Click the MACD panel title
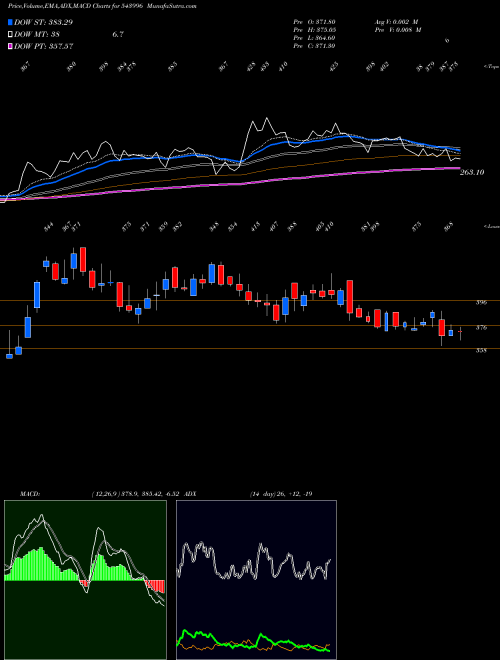This screenshot has height=660, width=500. click(30, 494)
